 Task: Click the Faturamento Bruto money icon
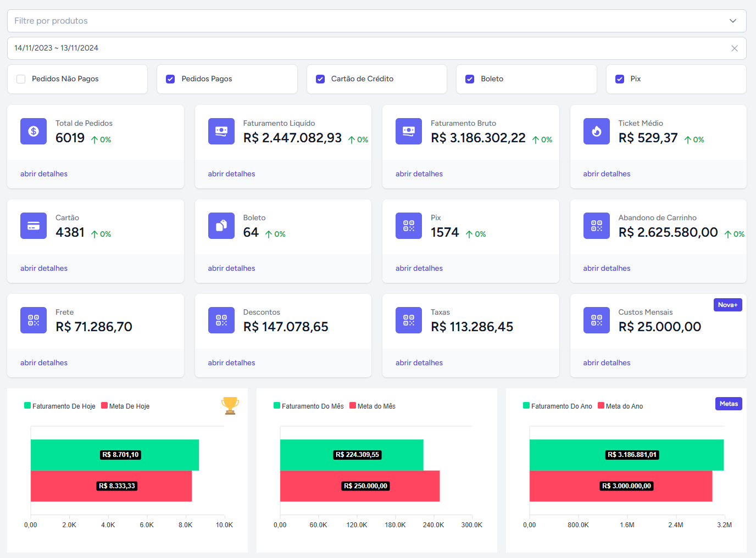[x=409, y=131]
